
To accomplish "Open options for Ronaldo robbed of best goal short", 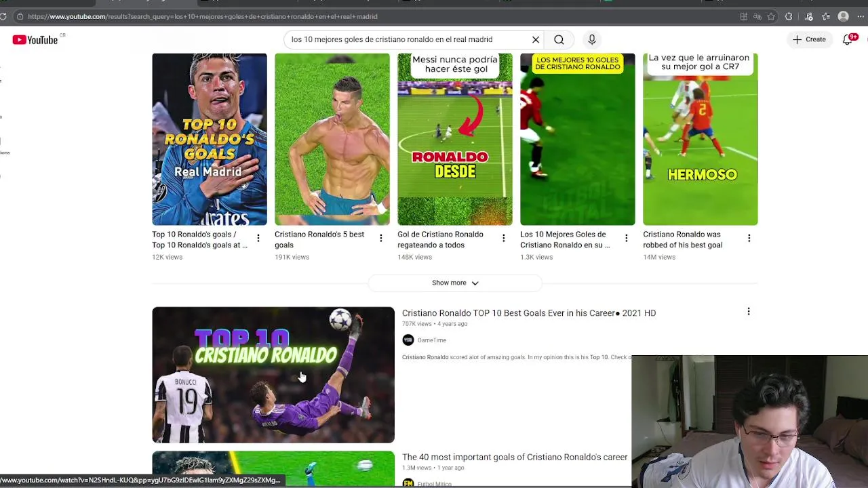I will (749, 238).
